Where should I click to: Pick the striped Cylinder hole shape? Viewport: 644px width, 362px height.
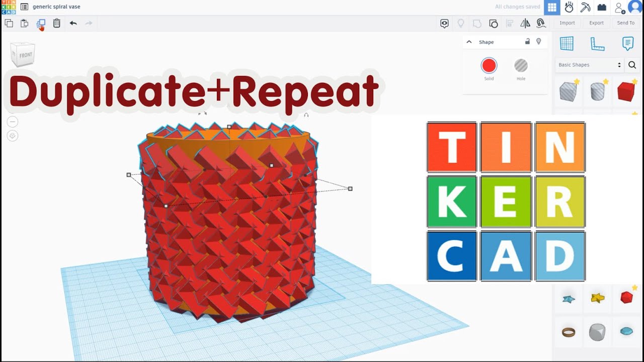pyautogui.click(x=597, y=92)
